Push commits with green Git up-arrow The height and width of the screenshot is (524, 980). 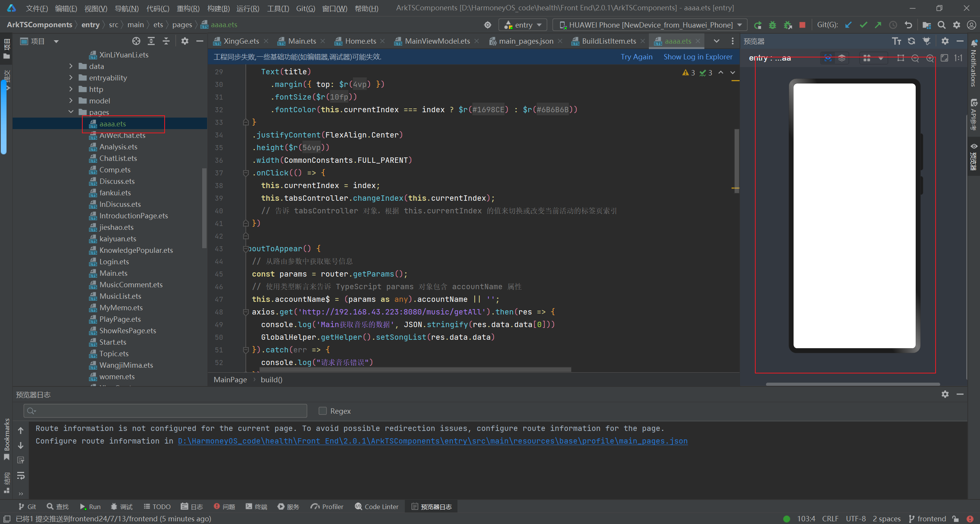point(878,25)
